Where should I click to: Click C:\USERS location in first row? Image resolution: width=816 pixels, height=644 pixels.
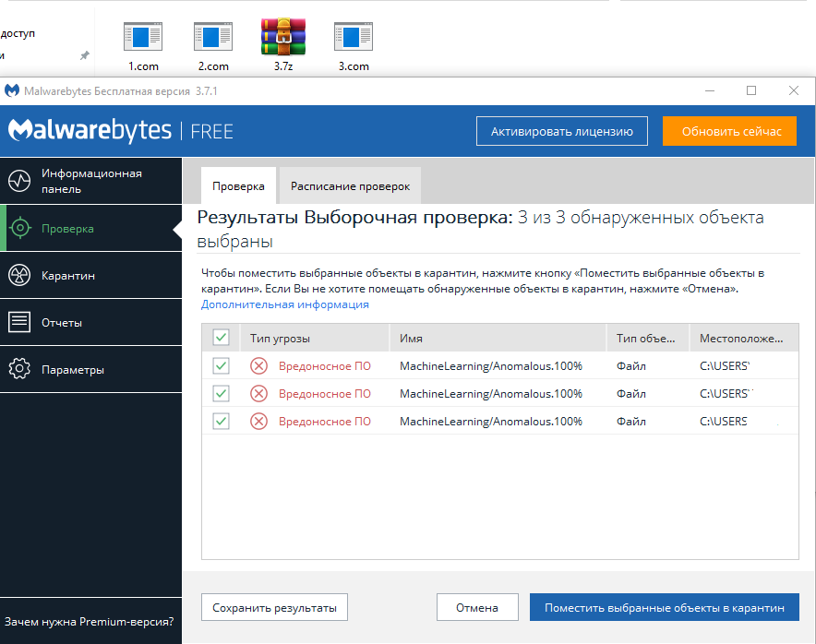coord(725,366)
